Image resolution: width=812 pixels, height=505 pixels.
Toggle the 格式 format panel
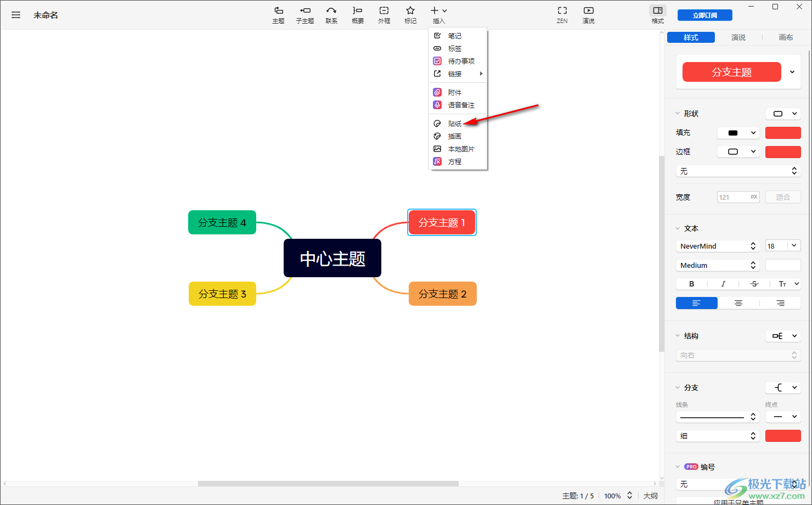pyautogui.click(x=658, y=15)
